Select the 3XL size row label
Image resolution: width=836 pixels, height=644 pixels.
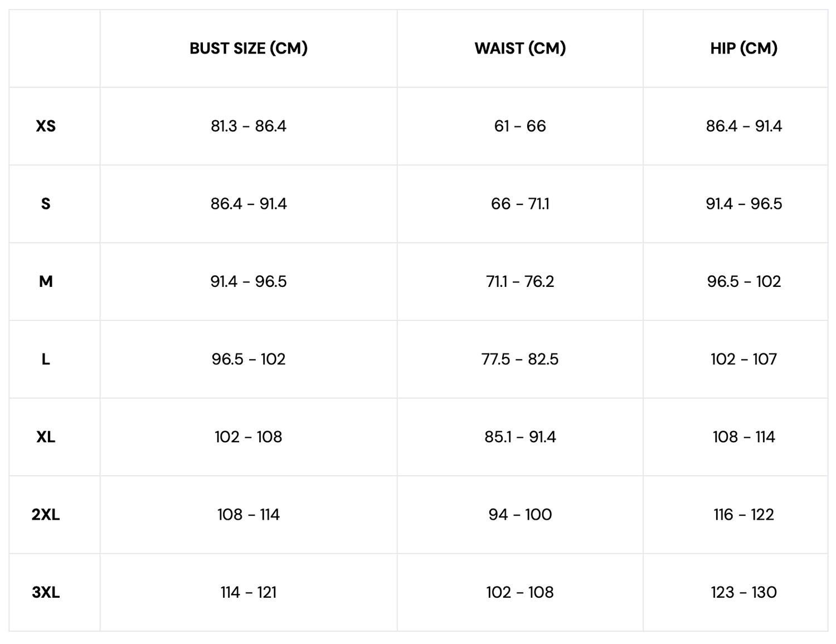46,592
